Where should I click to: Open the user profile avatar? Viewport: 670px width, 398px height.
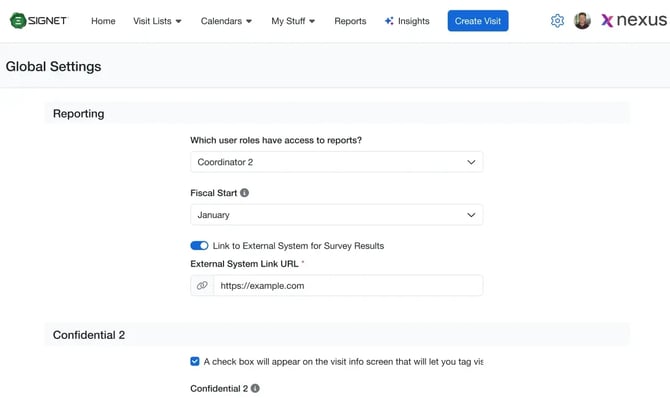(582, 21)
